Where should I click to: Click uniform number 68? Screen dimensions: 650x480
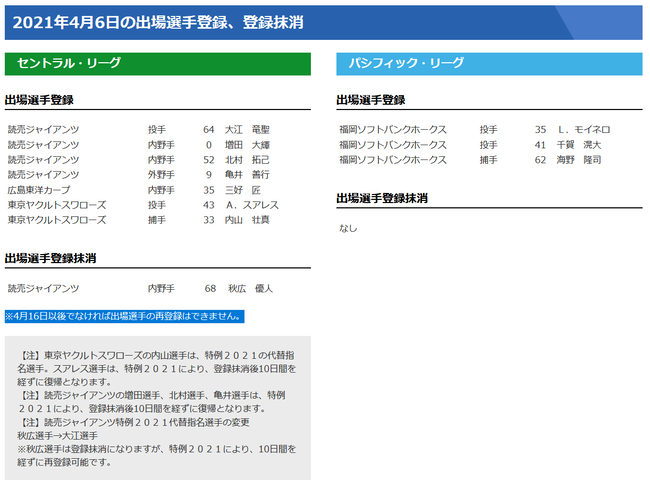[210, 288]
